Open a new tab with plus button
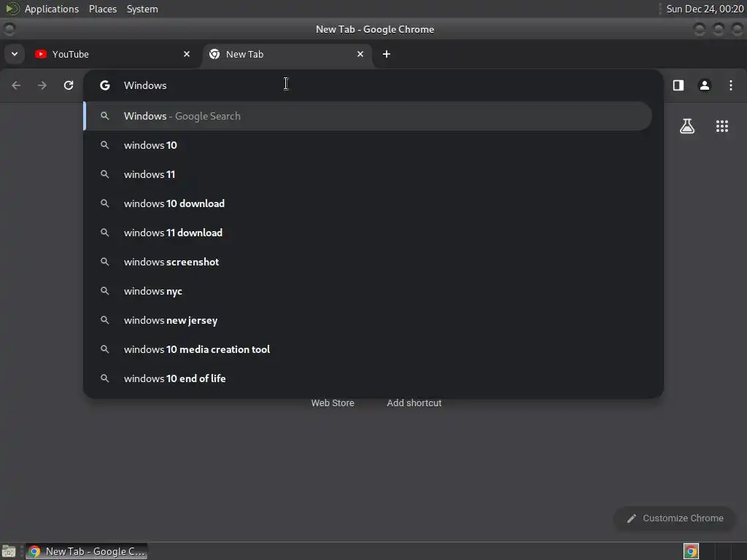 pos(387,54)
